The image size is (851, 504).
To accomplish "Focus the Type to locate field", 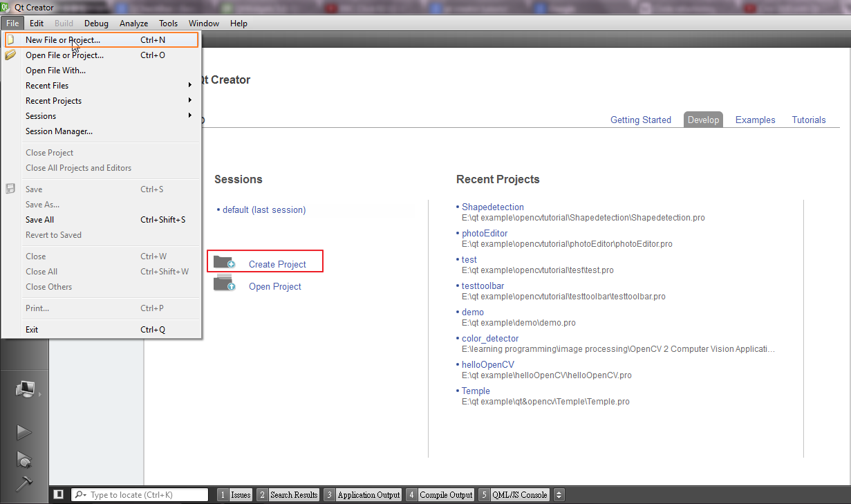I will tap(140, 495).
